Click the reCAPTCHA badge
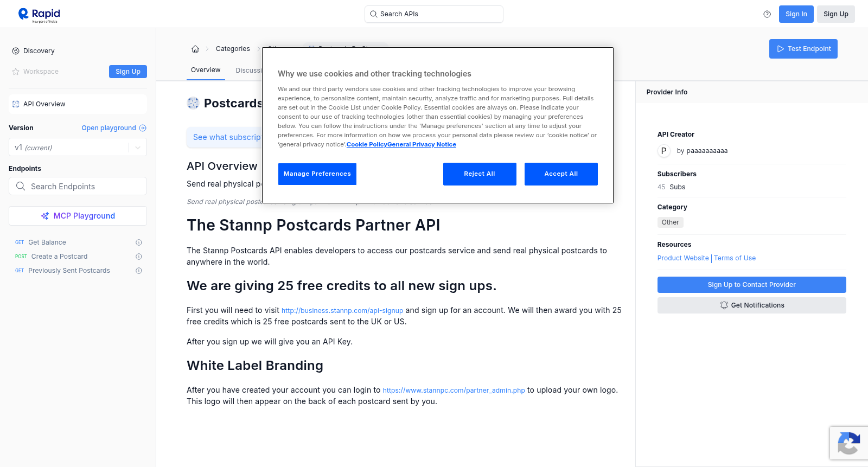 pos(849,443)
